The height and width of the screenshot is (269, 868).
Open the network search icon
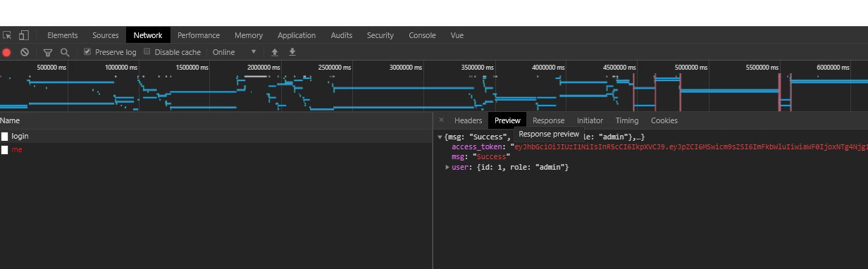click(x=65, y=52)
